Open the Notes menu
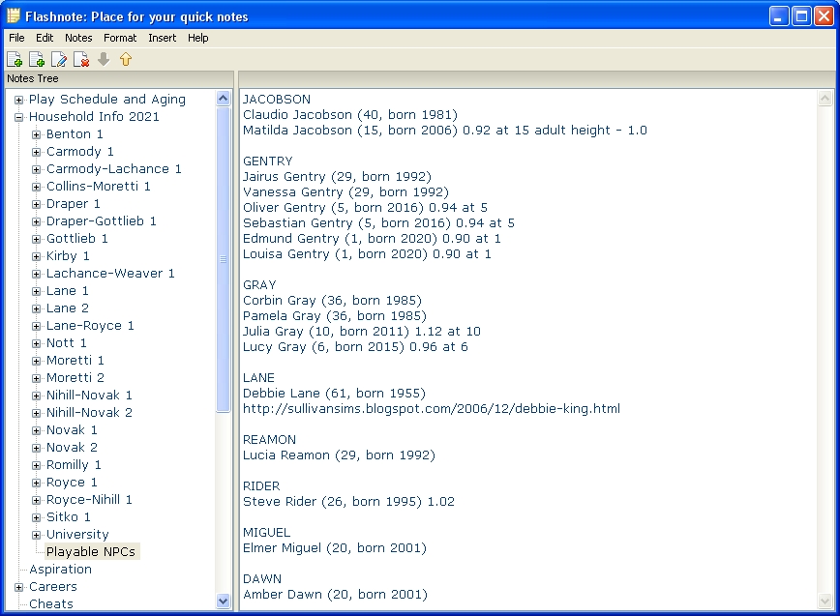The width and height of the screenshot is (840, 616). pyautogui.click(x=78, y=38)
